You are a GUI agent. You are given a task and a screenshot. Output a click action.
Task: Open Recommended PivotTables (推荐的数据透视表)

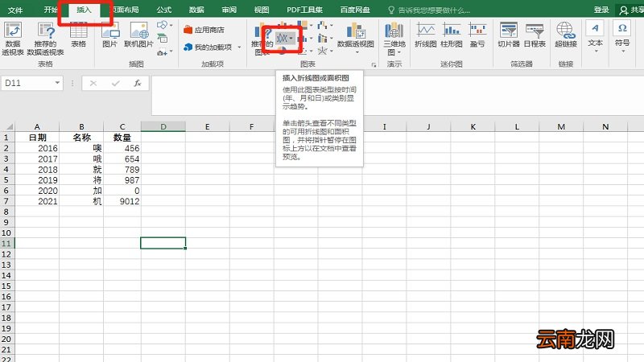[46, 39]
